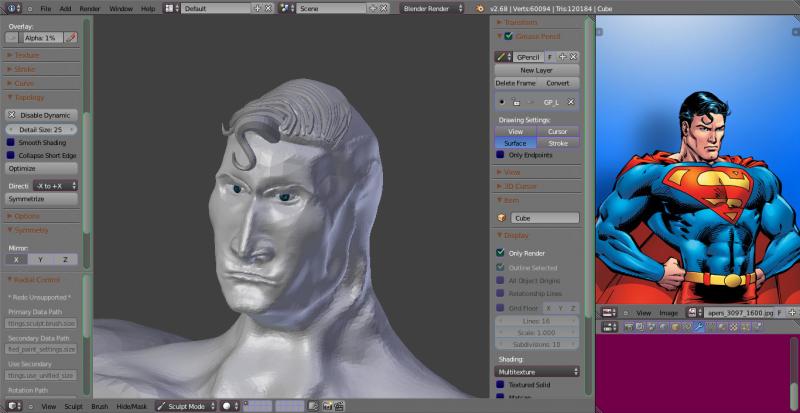
Task: Toggle the Grease Pencil panel checkbox
Action: [508, 36]
